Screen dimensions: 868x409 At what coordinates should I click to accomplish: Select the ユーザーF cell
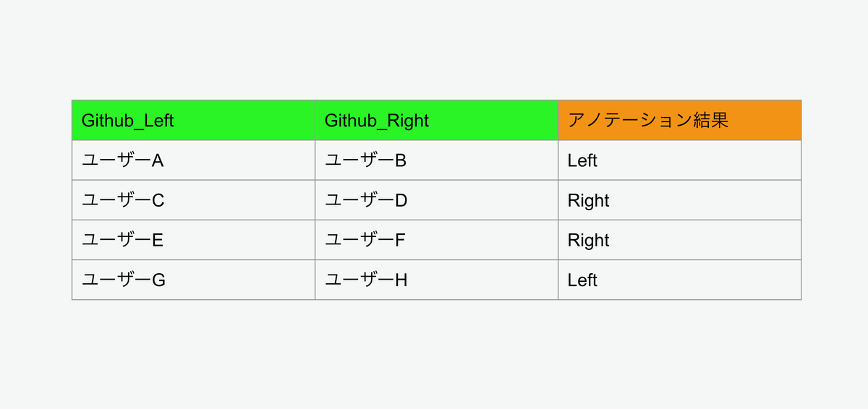click(x=436, y=240)
